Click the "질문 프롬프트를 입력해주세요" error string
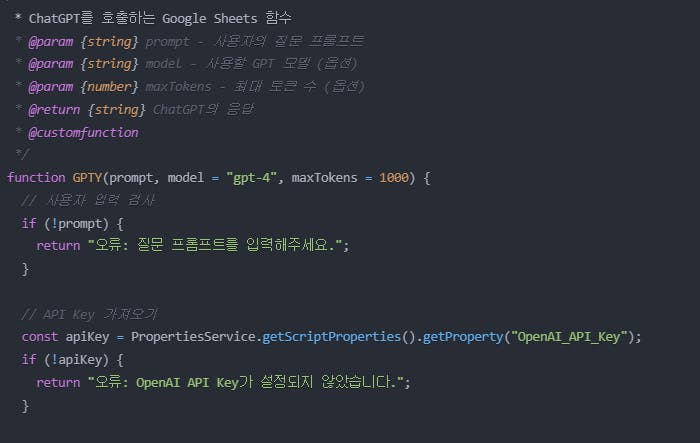 pos(217,246)
